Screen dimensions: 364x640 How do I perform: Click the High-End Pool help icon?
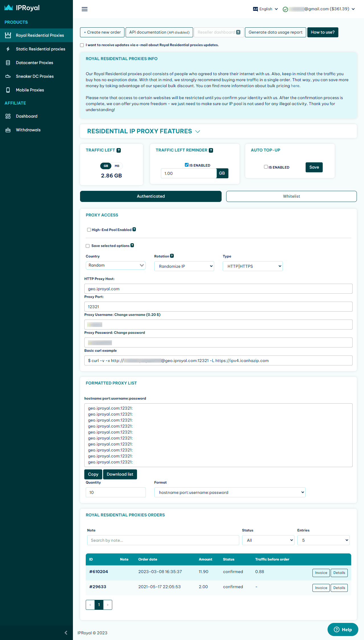tap(134, 229)
